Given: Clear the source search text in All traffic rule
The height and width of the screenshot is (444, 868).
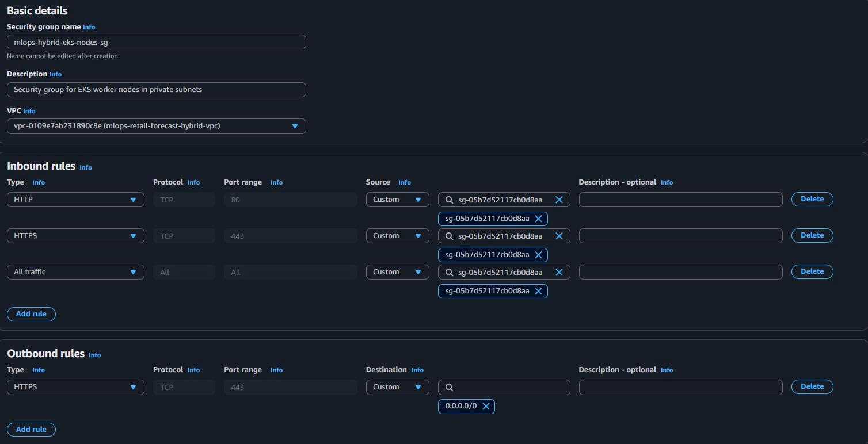Looking at the screenshot, I should tap(558, 272).
